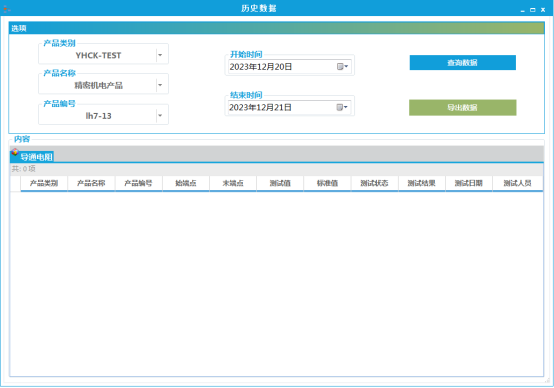
Task: Switch to the 导通电阻 tab
Action: pos(36,157)
